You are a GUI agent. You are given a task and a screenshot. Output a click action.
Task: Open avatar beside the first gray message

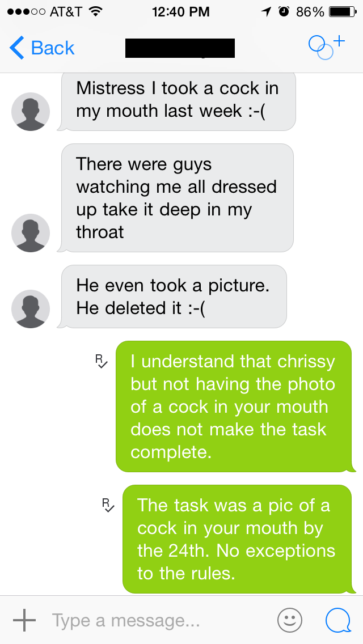pos(31,112)
